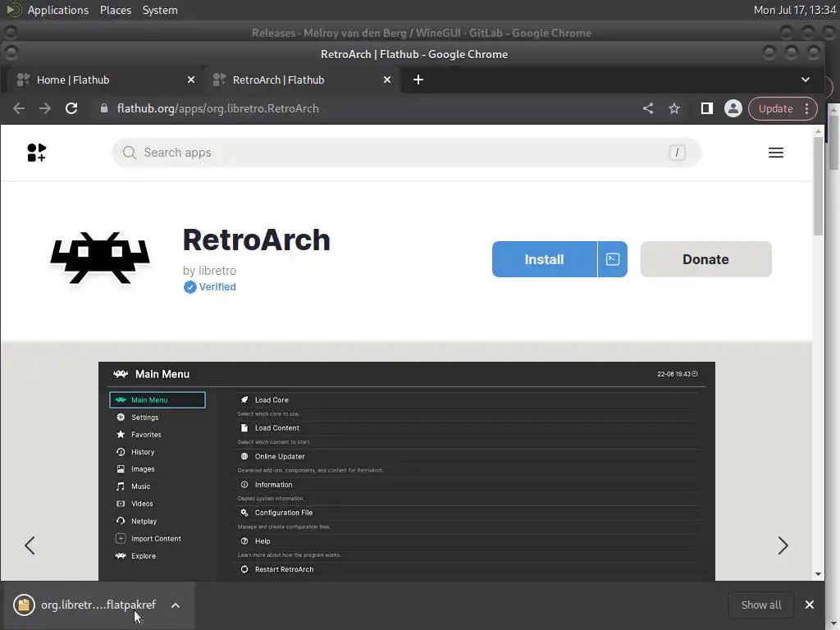Open the System menu

160,10
